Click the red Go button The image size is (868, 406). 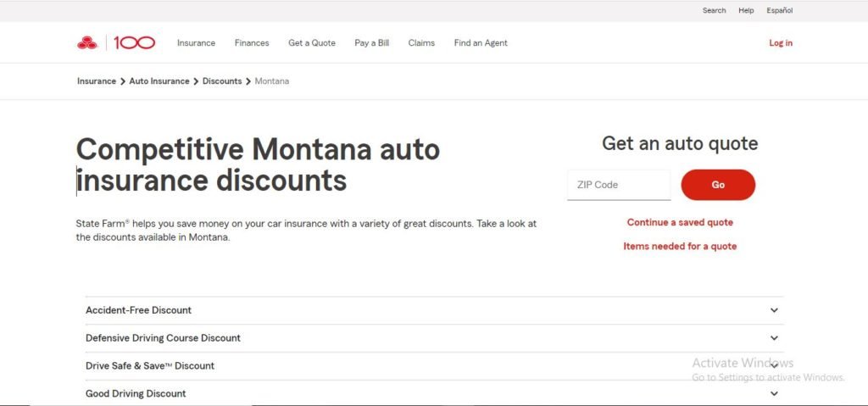(x=718, y=185)
